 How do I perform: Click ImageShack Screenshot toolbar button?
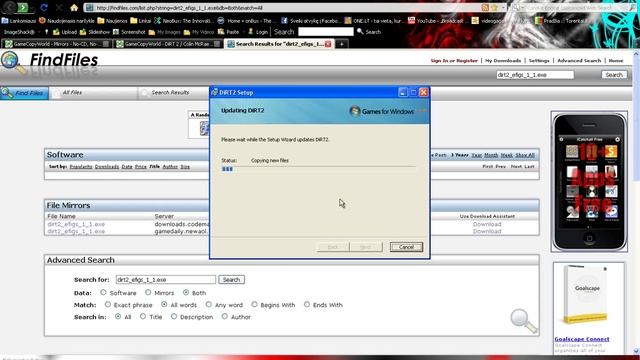click(x=129, y=32)
